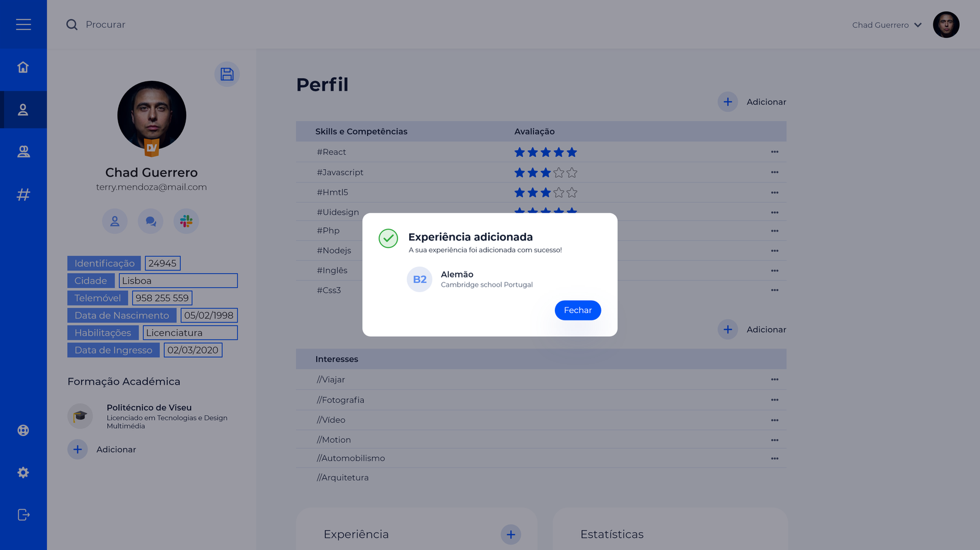The height and width of the screenshot is (550, 980).
Task: Close the dialog with Fechar button
Action: (x=578, y=311)
